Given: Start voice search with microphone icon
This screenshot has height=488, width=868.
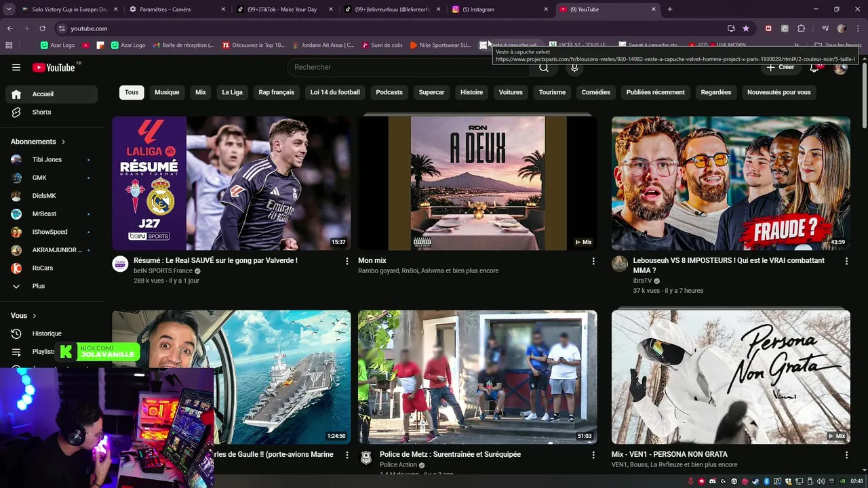Looking at the screenshot, I should pos(574,67).
